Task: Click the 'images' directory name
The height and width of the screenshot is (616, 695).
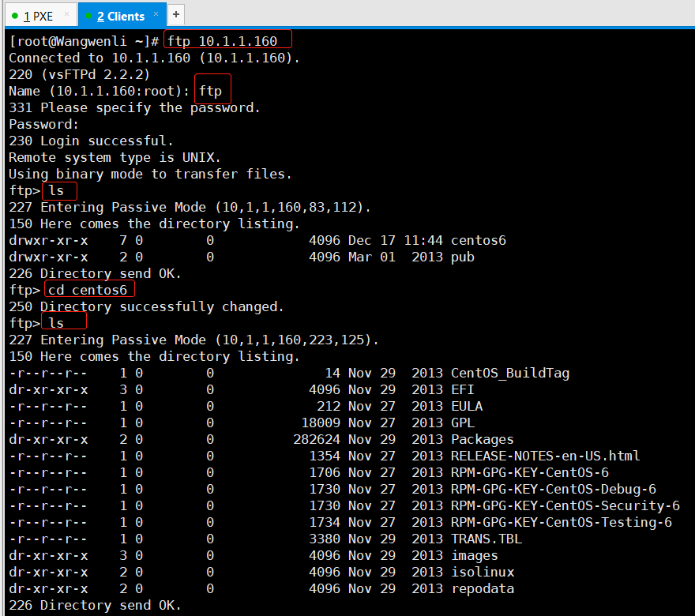Action: click(x=475, y=556)
